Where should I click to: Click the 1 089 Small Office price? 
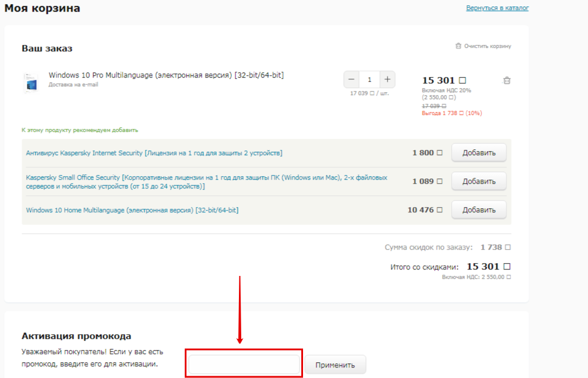427,181
